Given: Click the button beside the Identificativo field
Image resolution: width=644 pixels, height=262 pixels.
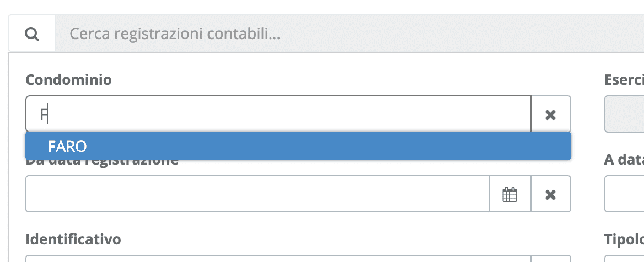Looking at the screenshot, I should (x=550, y=259).
